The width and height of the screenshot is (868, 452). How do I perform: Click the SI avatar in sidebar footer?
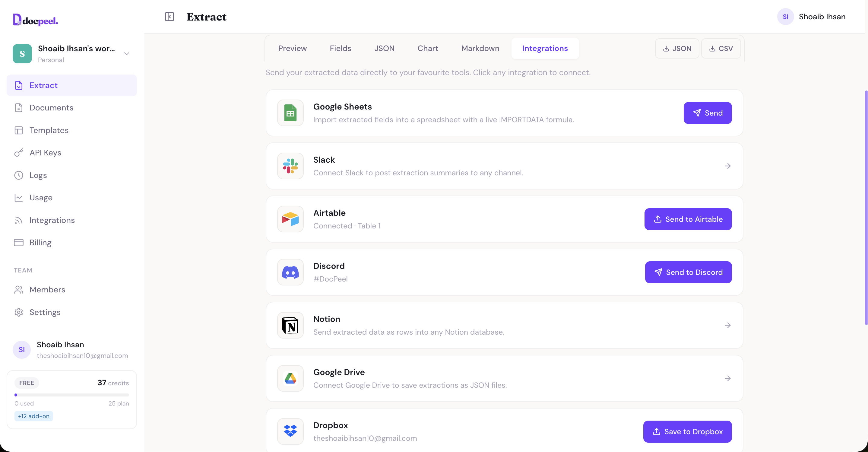tap(22, 349)
